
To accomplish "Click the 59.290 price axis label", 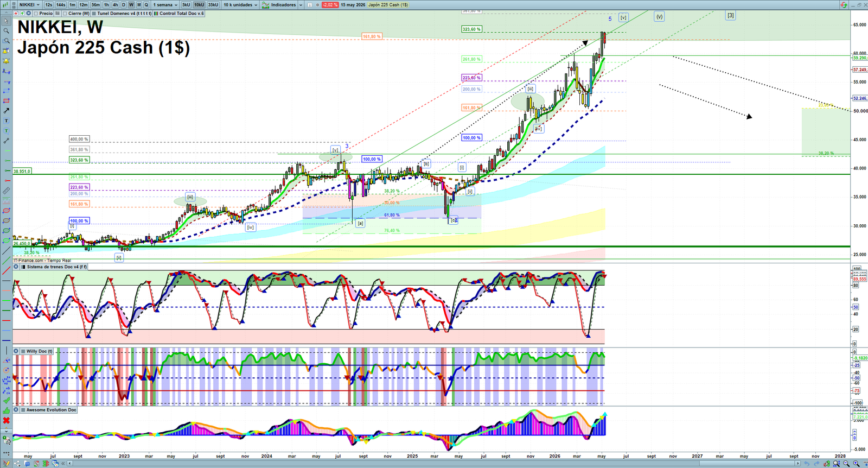I will (859, 58).
